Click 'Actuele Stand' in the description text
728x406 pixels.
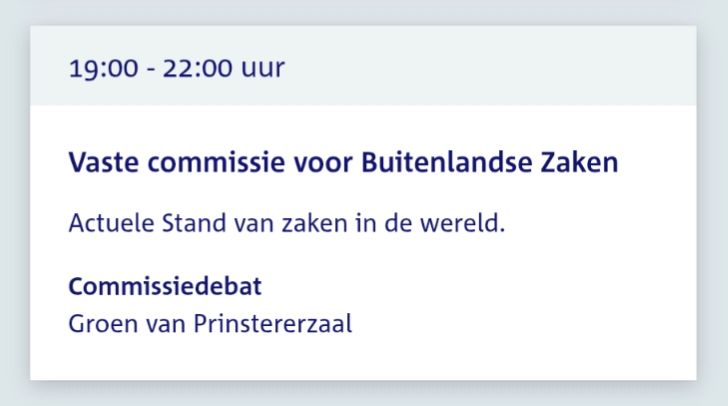[x=134, y=223]
